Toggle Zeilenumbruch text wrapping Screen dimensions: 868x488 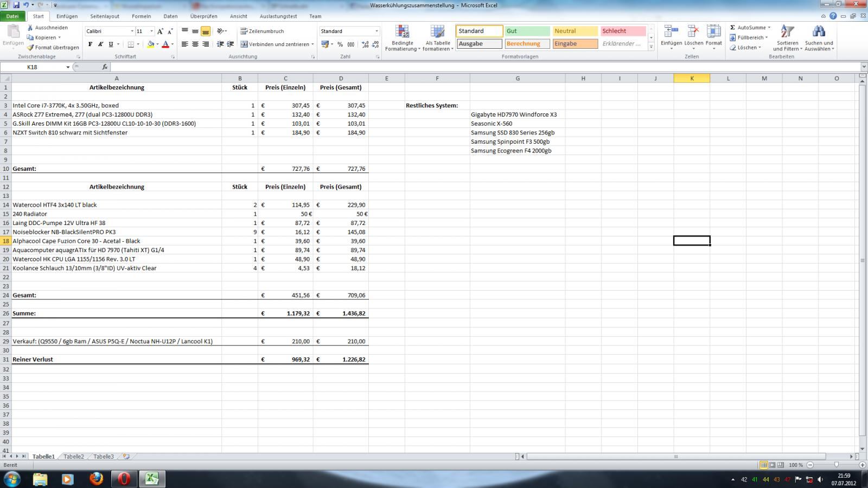pos(263,31)
